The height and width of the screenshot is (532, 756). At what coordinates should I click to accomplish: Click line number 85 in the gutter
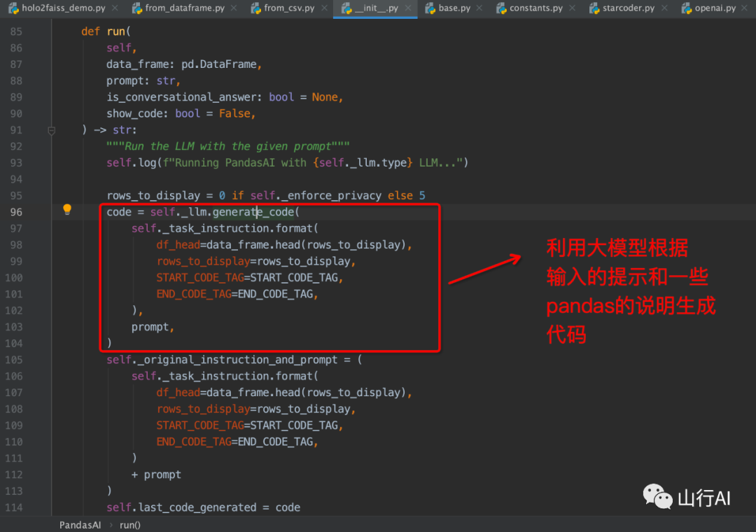point(16,31)
